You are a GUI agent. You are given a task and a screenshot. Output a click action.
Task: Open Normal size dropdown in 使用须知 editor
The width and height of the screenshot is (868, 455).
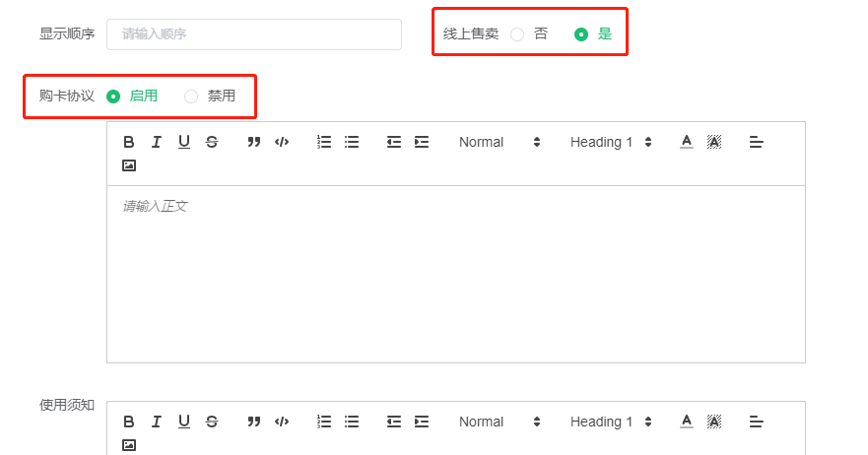(x=500, y=422)
